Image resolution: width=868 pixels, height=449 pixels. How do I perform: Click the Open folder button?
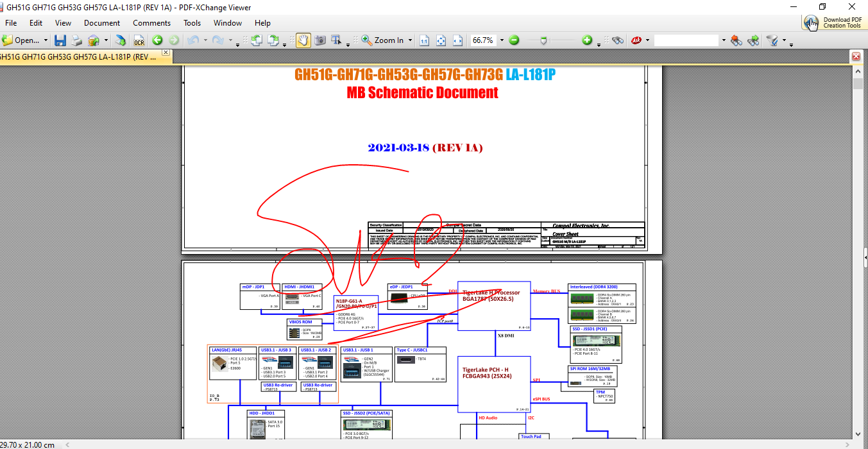pyautogui.click(x=21, y=40)
